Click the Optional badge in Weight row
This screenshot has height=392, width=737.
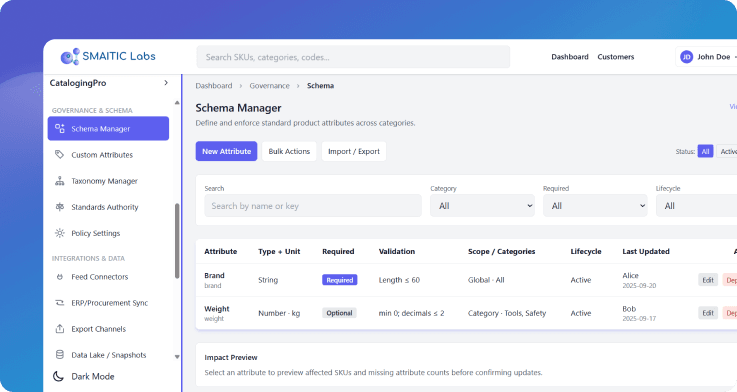[x=339, y=313]
